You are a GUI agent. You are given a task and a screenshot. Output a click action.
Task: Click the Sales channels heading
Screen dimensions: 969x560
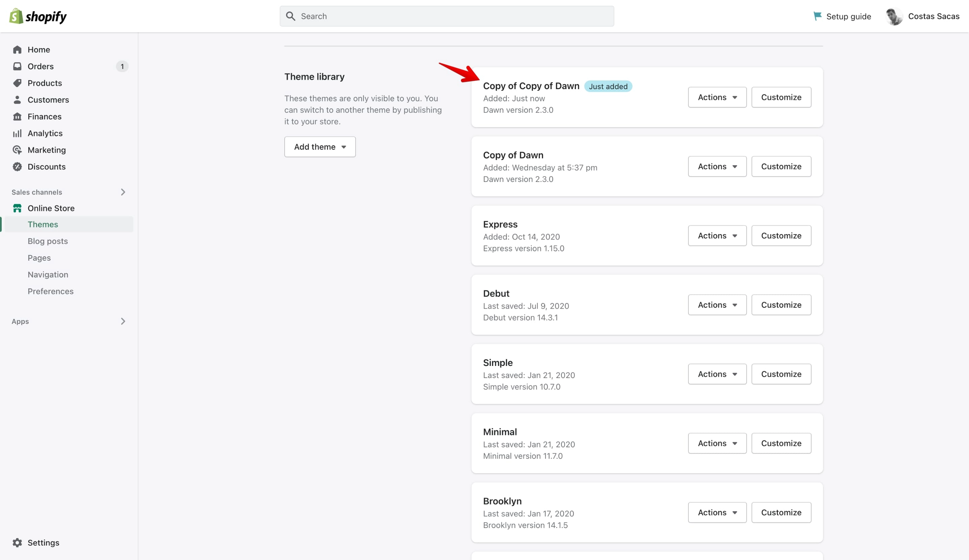(x=37, y=192)
